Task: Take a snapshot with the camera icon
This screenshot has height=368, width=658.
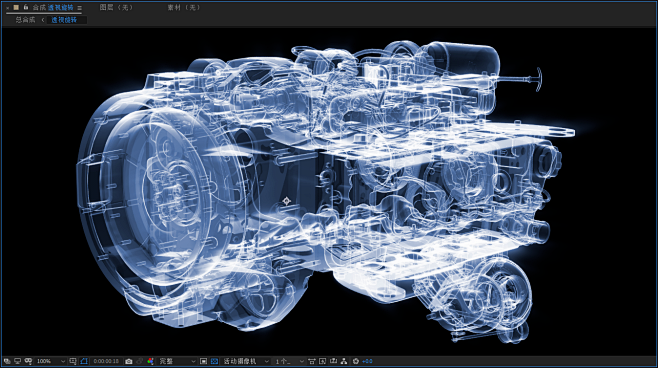Action: click(x=129, y=361)
